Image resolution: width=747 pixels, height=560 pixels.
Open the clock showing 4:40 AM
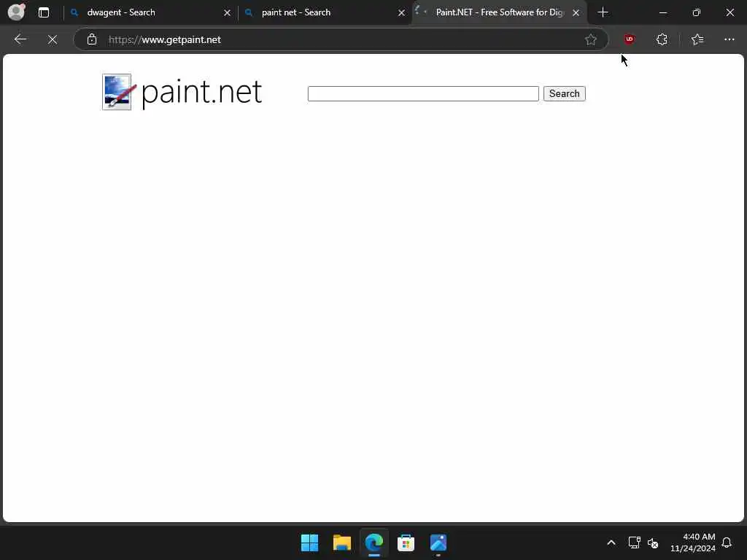point(692,542)
